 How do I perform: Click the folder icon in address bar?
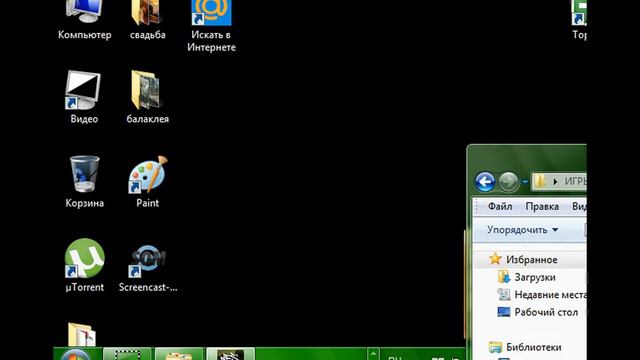coord(540,181)
